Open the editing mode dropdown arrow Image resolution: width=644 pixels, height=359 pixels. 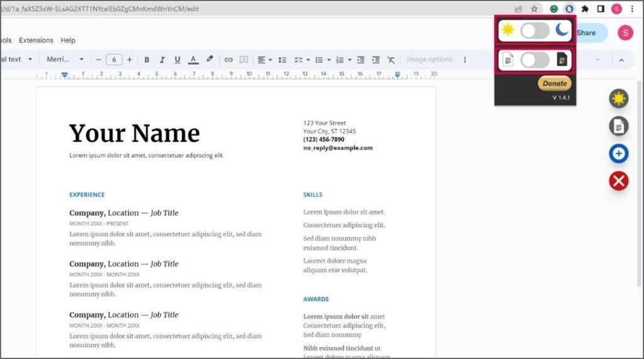[x=597, y=60]
